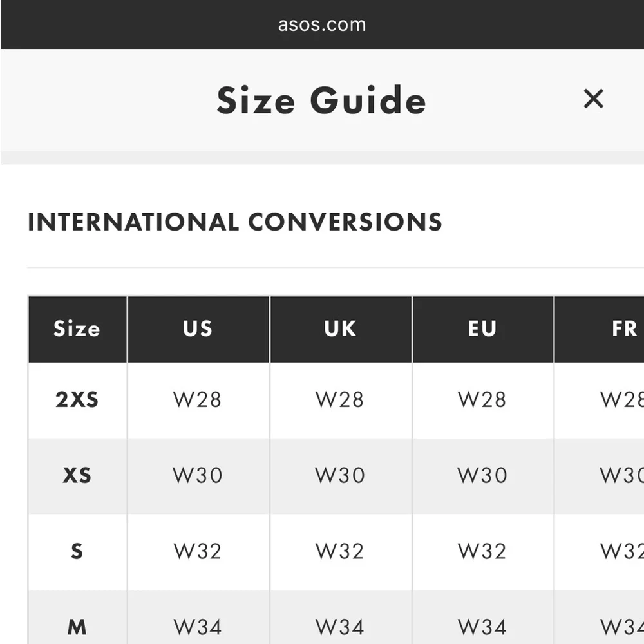Click the EU column header
The width and height of the screenshot is (644, 644).
(x=483, y=329)
